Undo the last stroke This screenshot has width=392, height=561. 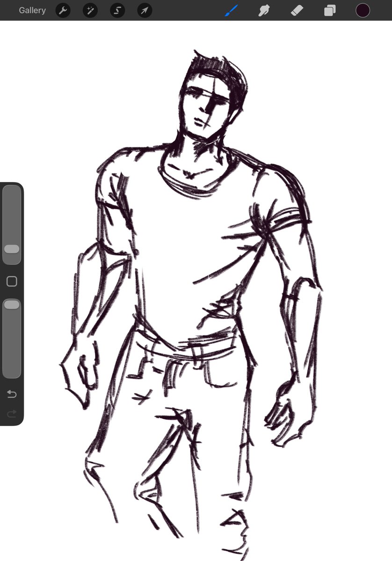click(x=12, y=394)
